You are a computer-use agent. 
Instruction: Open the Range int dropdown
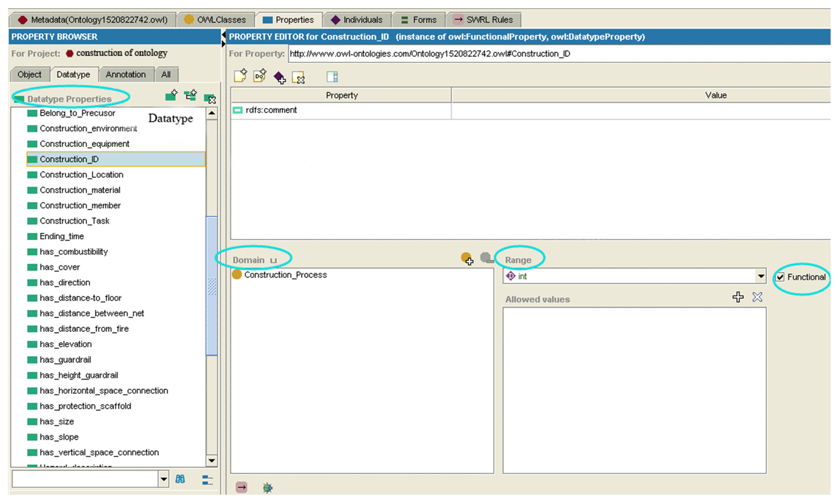coord(761,276)
